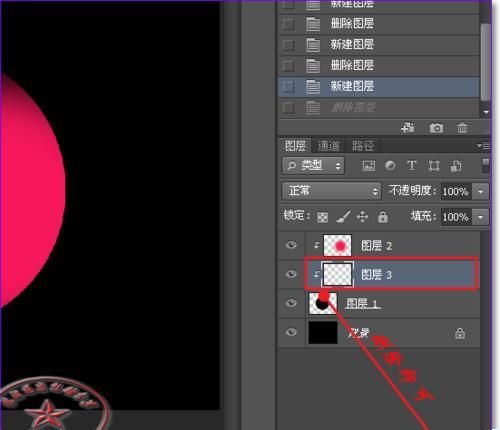Click the camera new snapshot icon
This screenshot has width=500, height=430.
click(x=436, y=128)
